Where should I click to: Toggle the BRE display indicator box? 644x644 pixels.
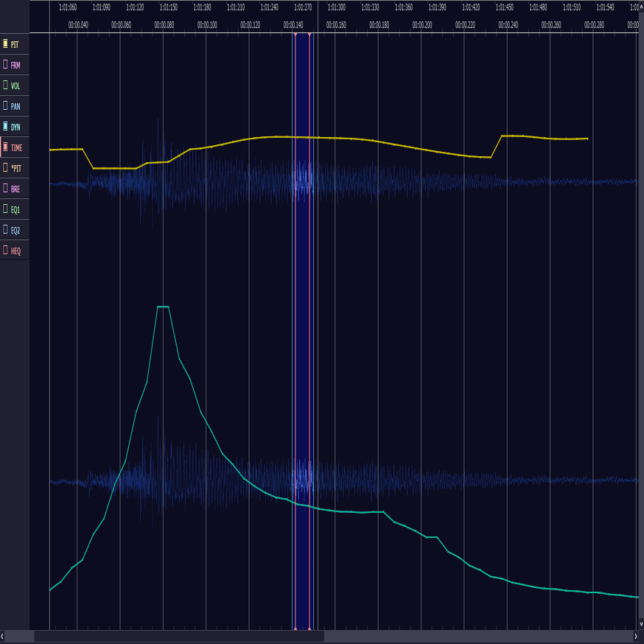click(x=5, y=188)
